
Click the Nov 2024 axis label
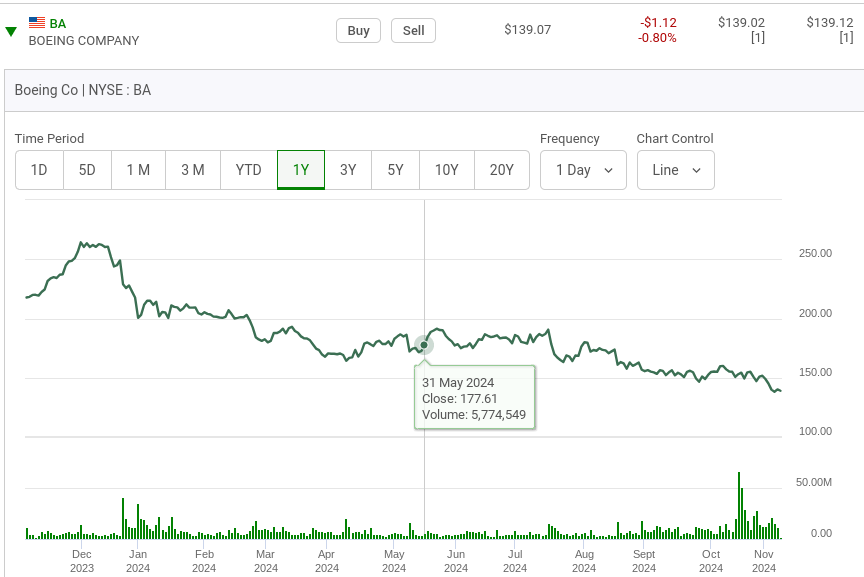764,561
